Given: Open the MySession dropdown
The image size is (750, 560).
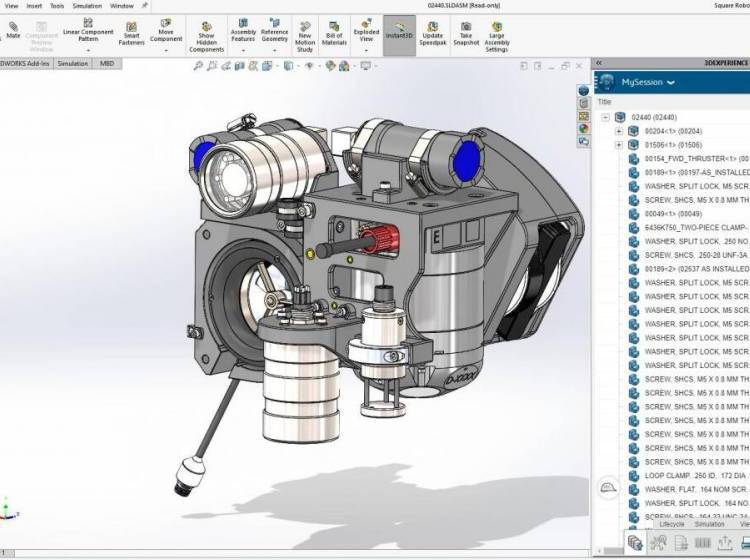Looking at the screenshot, I should pos(671,82).
